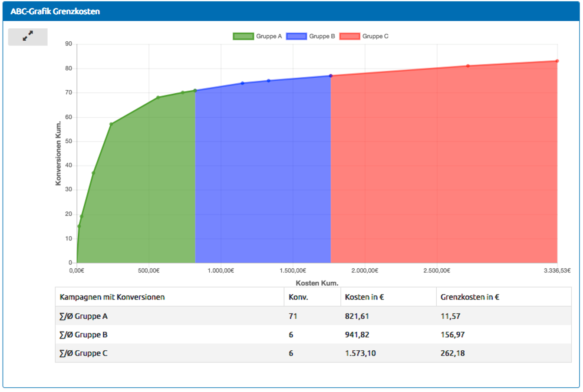583x392 pixels.
Task: Click the 1.000,00€ x-axis label
Action: tap(221, 270)
